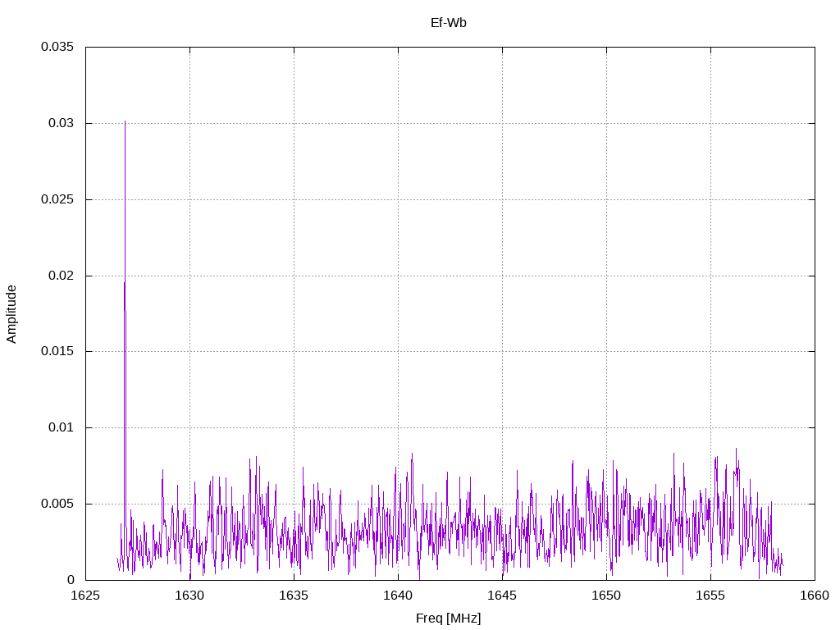This screenshot has height=630, width=840.
Task: Click the 1640 x-axis tick label
Action: (398, 596)
